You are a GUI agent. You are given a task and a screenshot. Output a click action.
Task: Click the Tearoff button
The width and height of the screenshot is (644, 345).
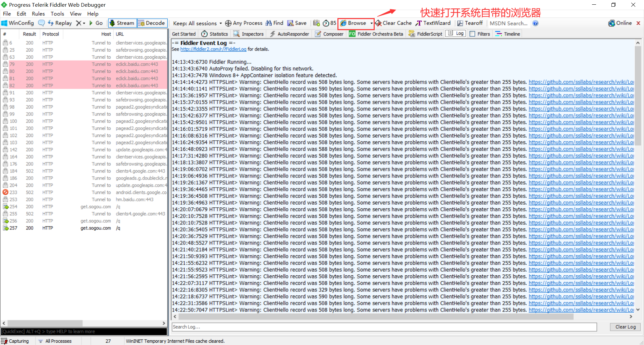click(470, 23)
